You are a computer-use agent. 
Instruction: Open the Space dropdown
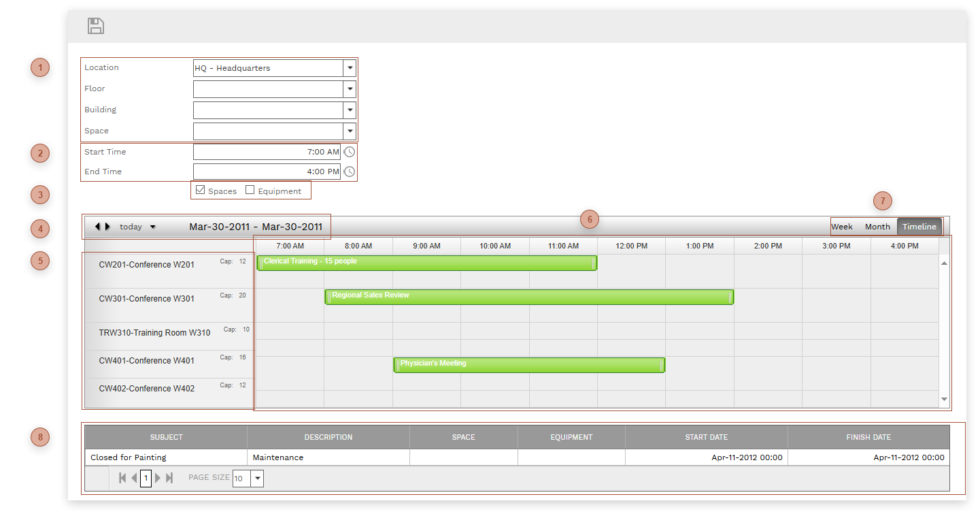[x=350, y=131]
